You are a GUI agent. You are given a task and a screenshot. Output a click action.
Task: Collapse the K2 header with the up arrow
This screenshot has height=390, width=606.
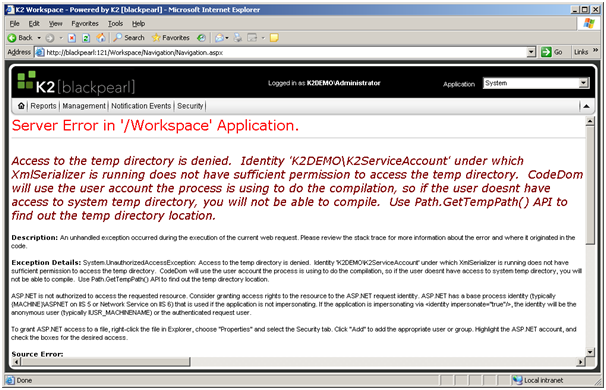pyautogui.click(x=586, y=106)
